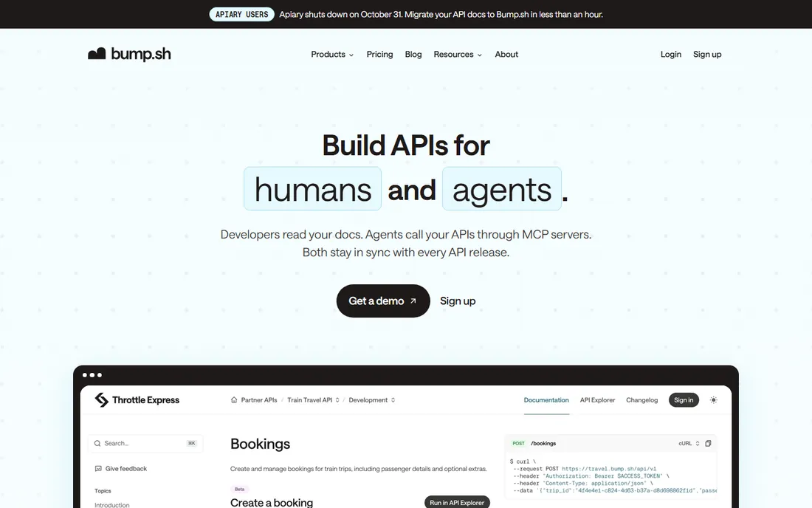Viewport: 812px width, 508px height.
Task: Click the Run in API Explorer button
Action: point(457,502)
